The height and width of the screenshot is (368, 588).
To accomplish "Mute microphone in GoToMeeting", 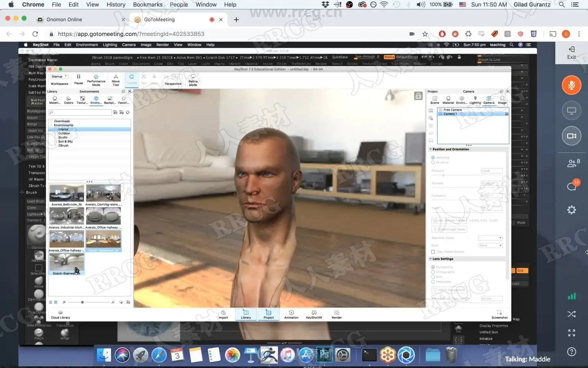I will coord(571,85).
